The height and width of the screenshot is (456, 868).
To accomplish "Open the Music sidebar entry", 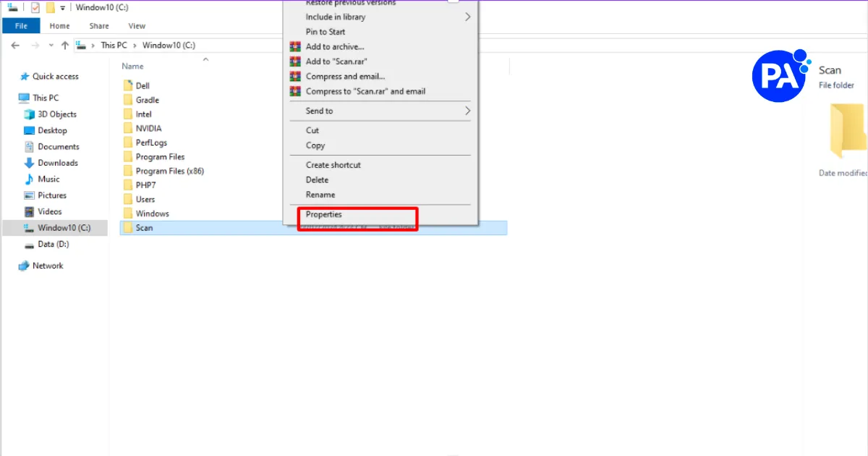I will 42,180.
